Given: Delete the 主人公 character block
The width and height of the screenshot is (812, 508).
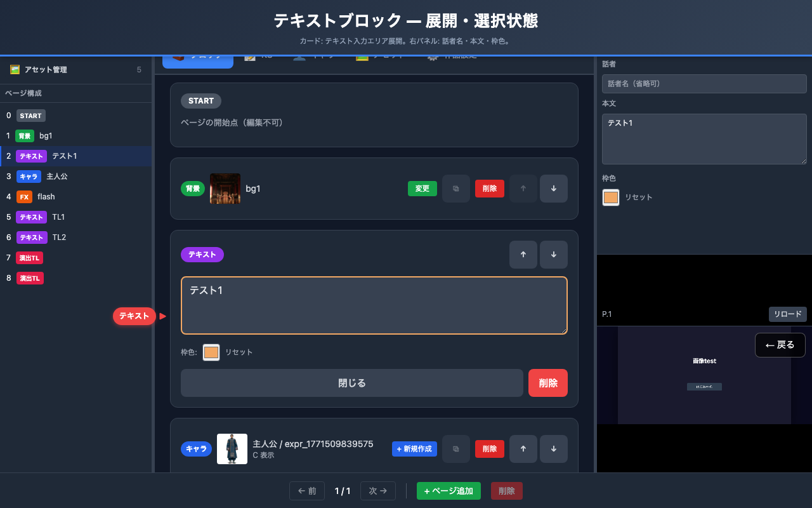Looking at the screenshot, I should tap(490, 449).
